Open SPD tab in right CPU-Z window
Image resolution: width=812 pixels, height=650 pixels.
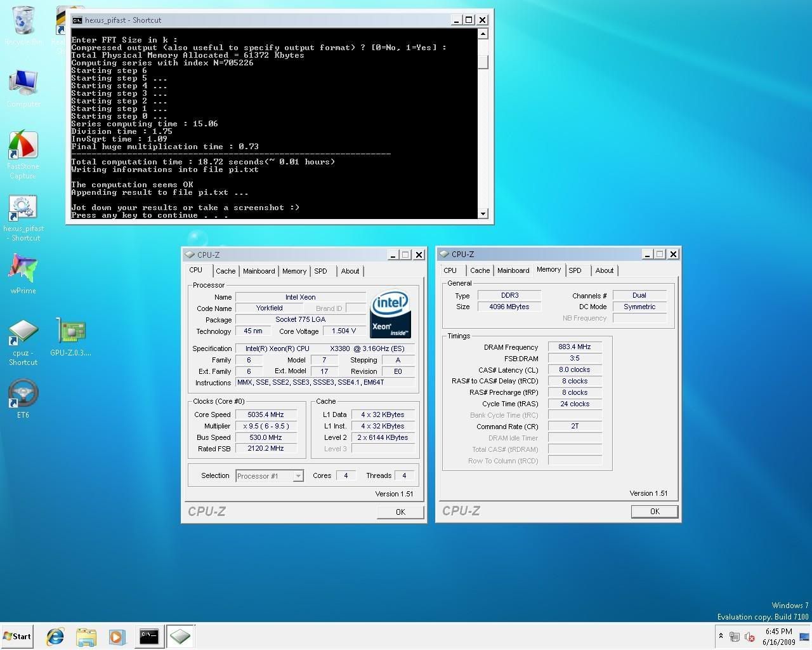pyautogui.click(x=575, y=270)
